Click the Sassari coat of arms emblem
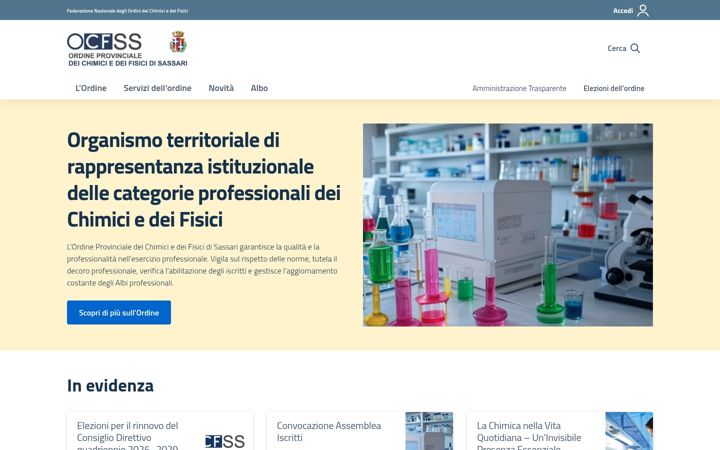The width and height of the screenshot is (720, 450). pyautogui.click(x=178, y=42)
